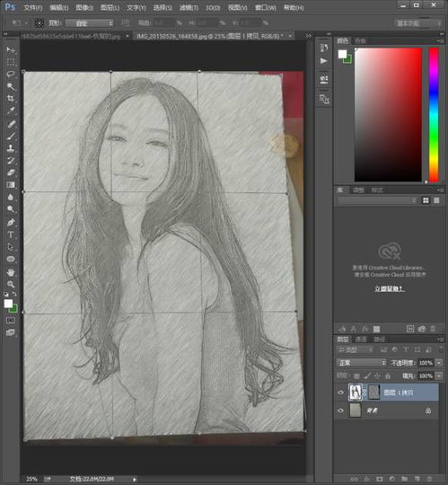Hide the 图层 1 拷贝 layer
This screenshot has width=448, height=485.
[x=341, y=392]
